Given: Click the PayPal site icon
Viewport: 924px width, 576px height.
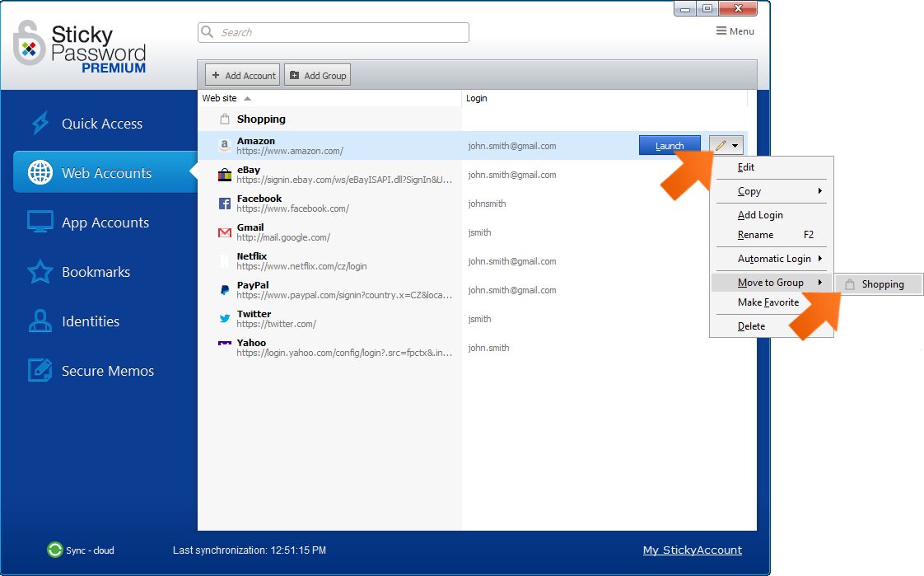Looking at the screenshot, I should [225, 290].
